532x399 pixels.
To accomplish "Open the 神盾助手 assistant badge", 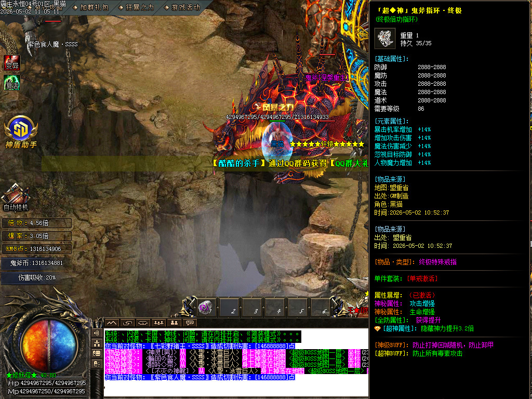I will pyautogui.click(x=21, y=132).
